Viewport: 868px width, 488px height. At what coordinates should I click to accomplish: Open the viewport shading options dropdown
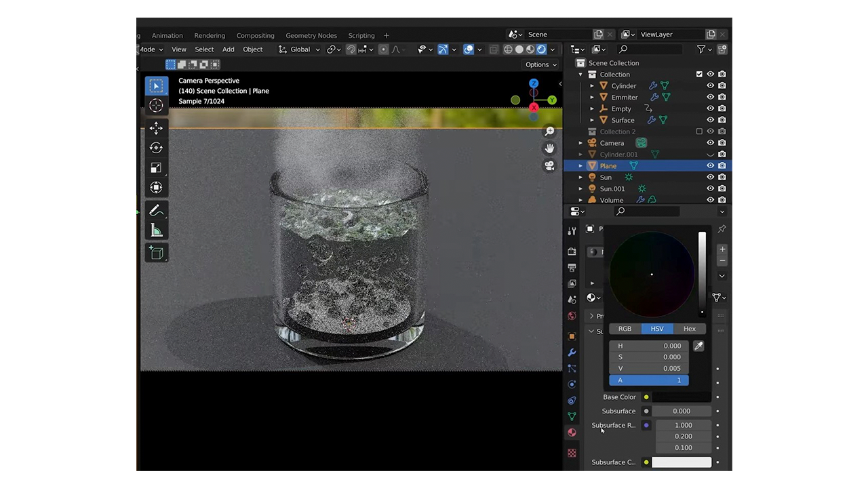click(553, 49)
